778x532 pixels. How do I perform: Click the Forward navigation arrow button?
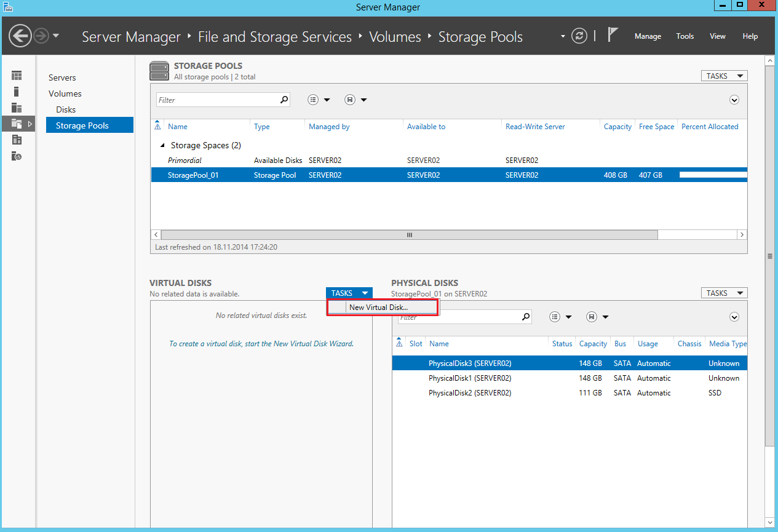(41, 36)
